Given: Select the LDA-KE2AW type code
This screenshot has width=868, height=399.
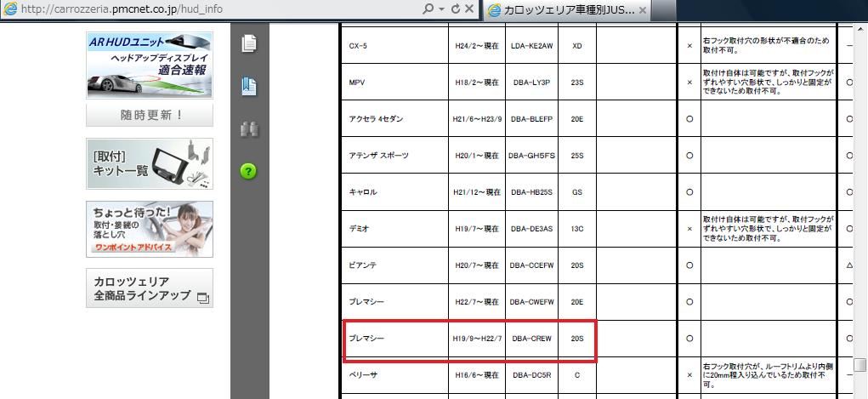Looking at the screenshot, I should click(532, 45).
